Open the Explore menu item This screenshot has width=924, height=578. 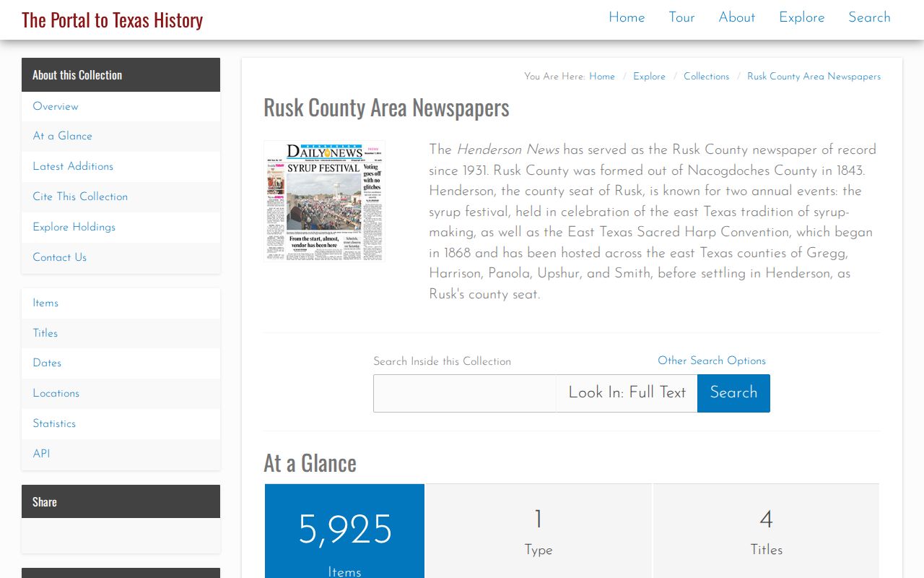(x=801, y=17)
